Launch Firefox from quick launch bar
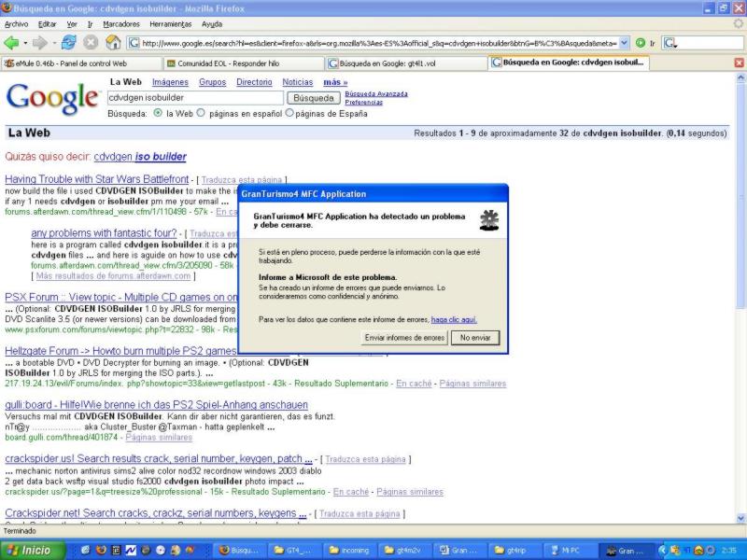This screenshot has width=747, height=560. (101, 550)
